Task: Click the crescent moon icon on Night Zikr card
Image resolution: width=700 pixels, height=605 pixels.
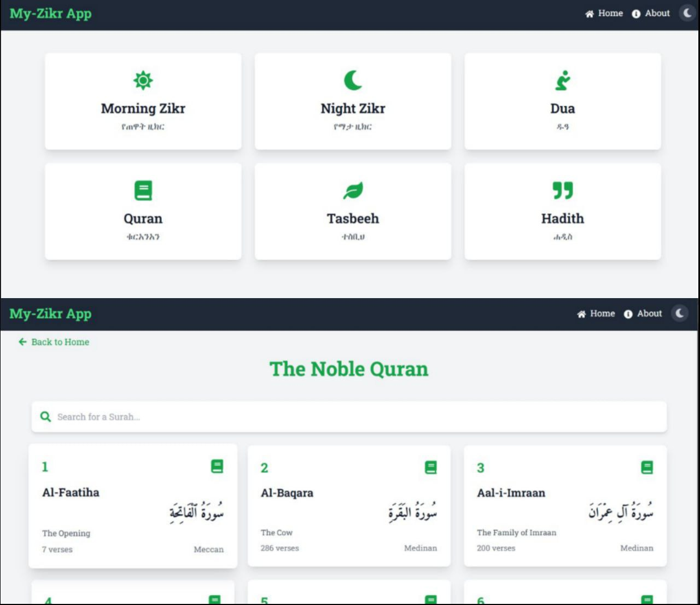Action: (x=353, y=80)
